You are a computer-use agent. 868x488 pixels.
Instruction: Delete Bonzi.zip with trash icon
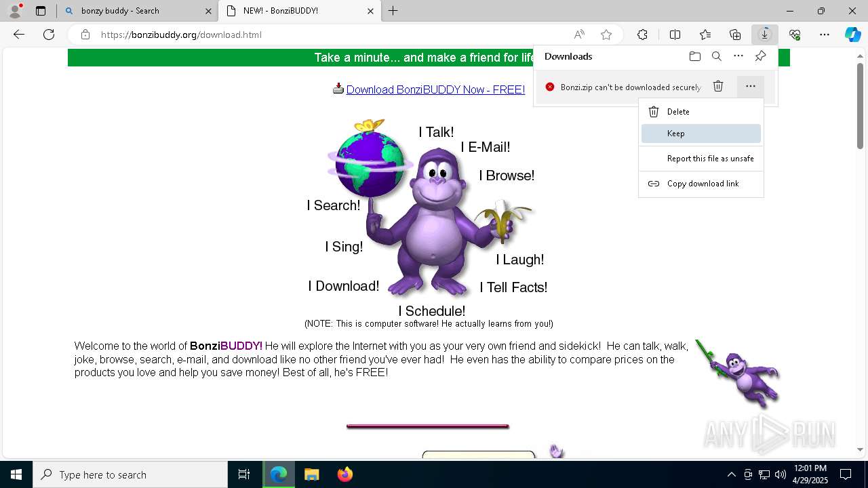718,86
